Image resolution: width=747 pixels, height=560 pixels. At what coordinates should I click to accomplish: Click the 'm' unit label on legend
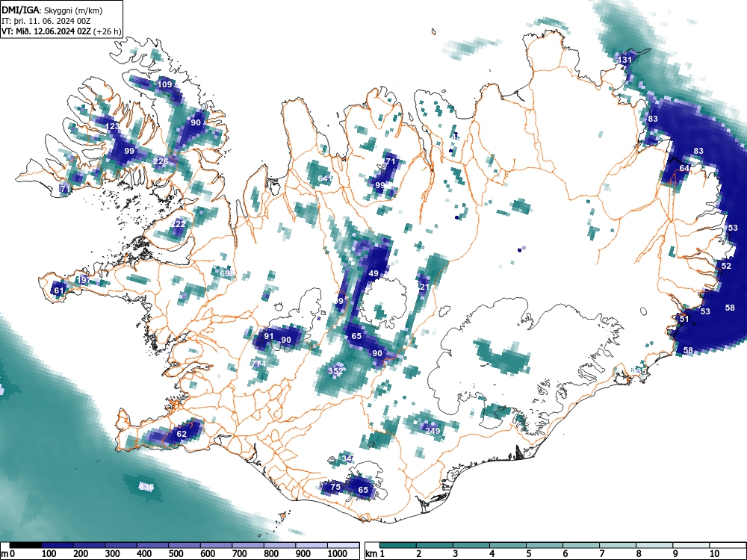click(4, 554)
